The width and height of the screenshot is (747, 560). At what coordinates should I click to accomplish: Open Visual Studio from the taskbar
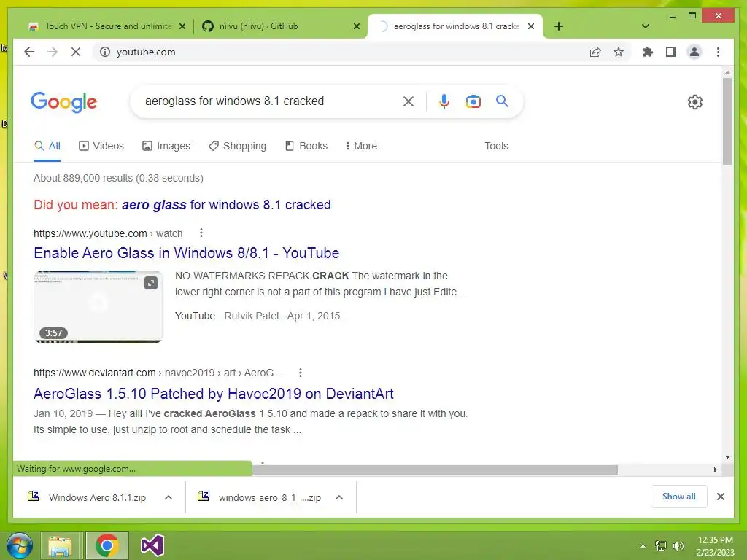click(x=152, y=545)
